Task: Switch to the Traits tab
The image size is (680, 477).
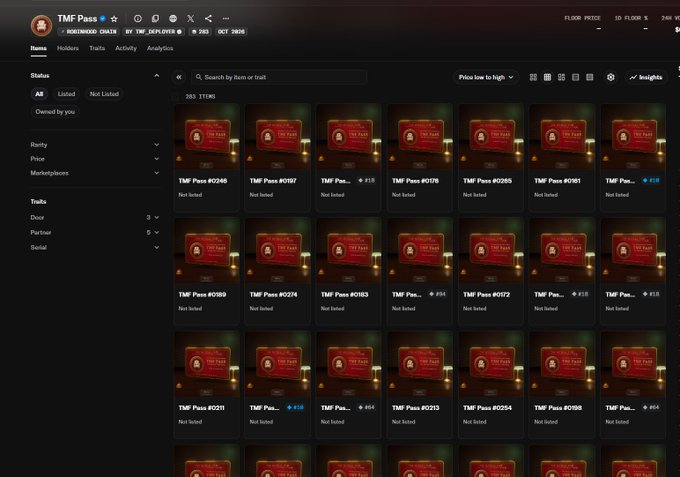Action: pos(97,48)
